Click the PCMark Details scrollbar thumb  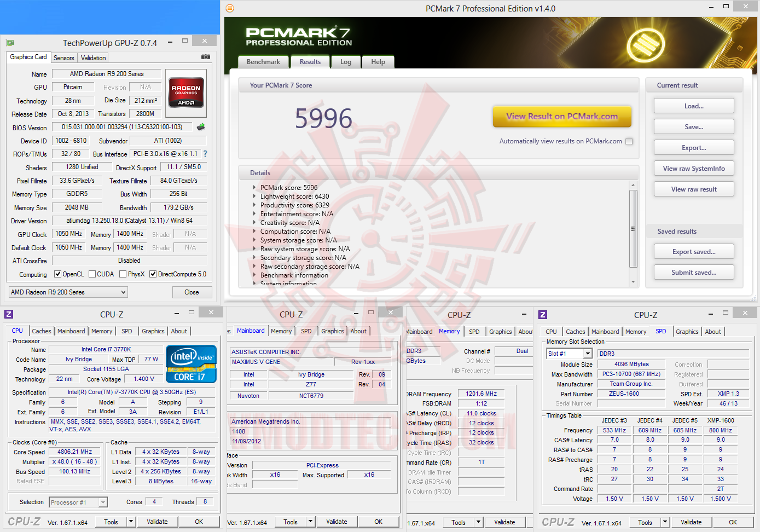(x=633, y=229)
